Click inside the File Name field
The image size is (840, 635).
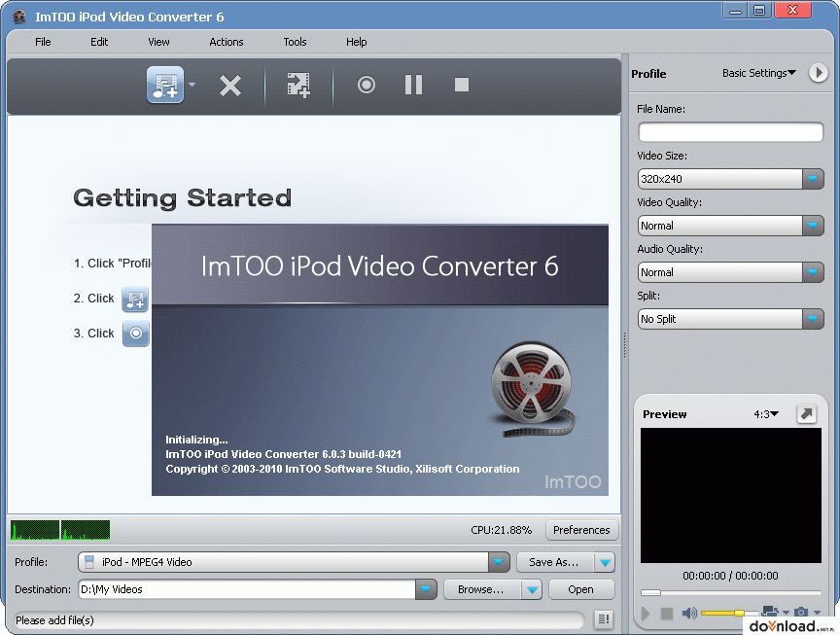coord(731,132)
